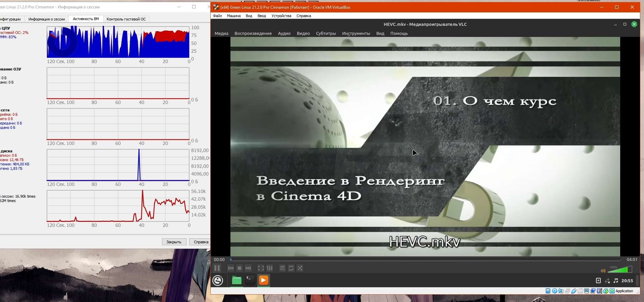
Task: Open VLC 'Медиа' menu
Action: coord(221,34)
